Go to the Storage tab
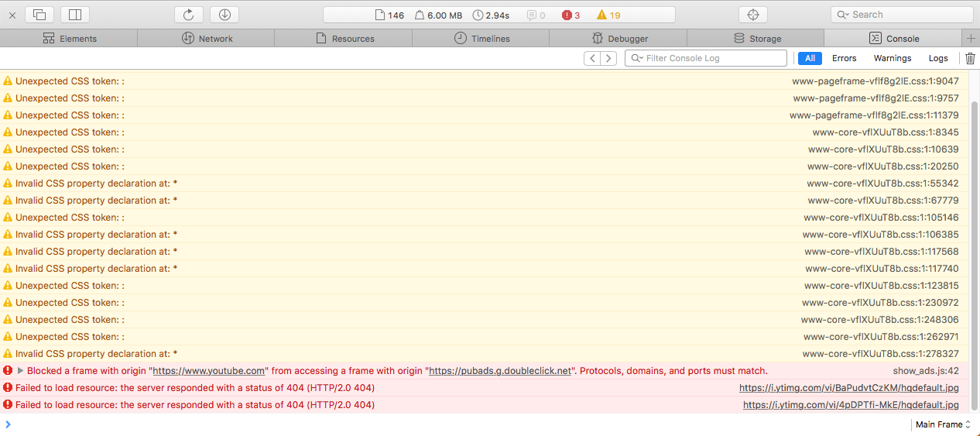Screen dimensions: 980x436 click(x=756, y=39)
